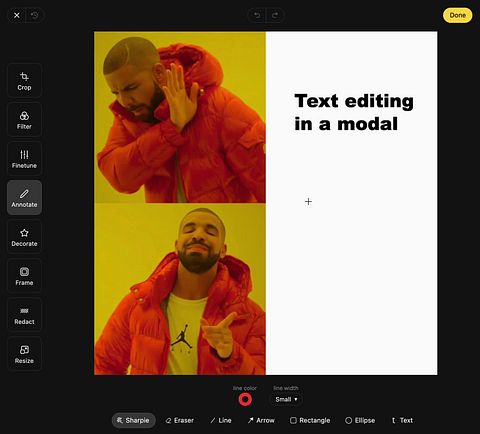Open the Finetune adjustments
This screenshot has height=434, width=480.
pos(24,159)
